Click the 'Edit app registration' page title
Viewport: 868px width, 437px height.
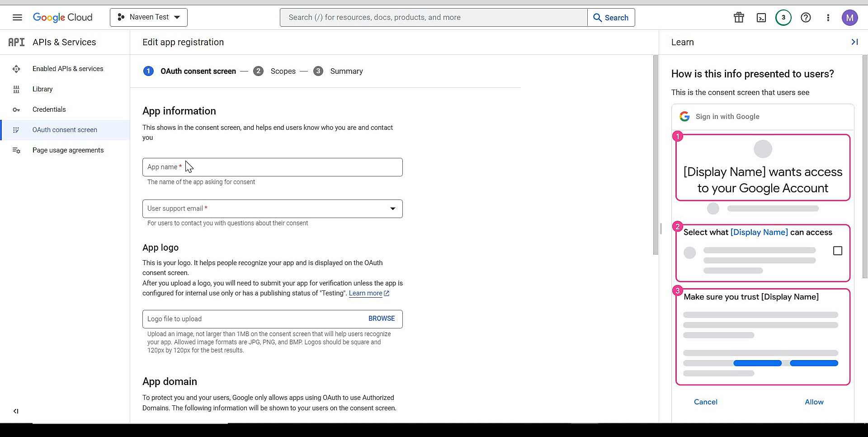coord(183,42)
